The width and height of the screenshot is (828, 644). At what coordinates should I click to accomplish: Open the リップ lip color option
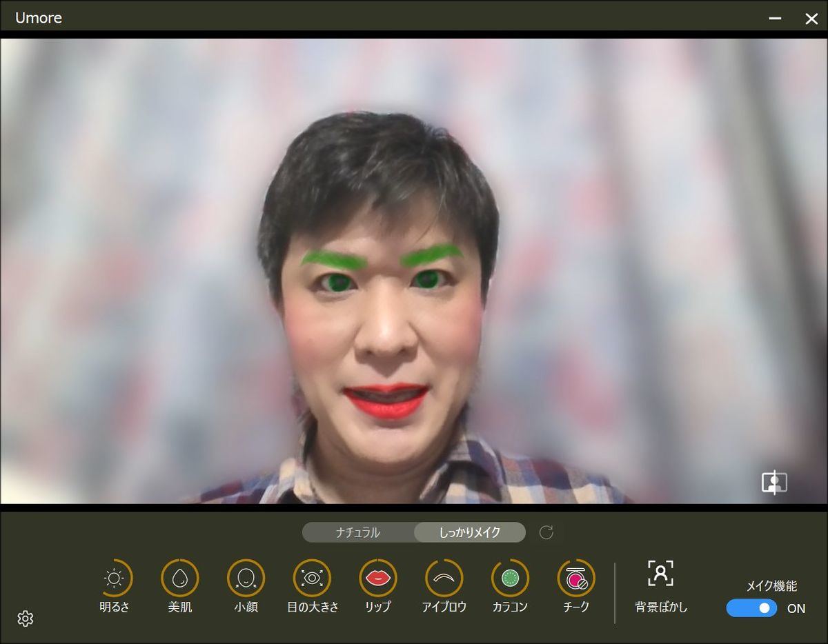[378, 578]
